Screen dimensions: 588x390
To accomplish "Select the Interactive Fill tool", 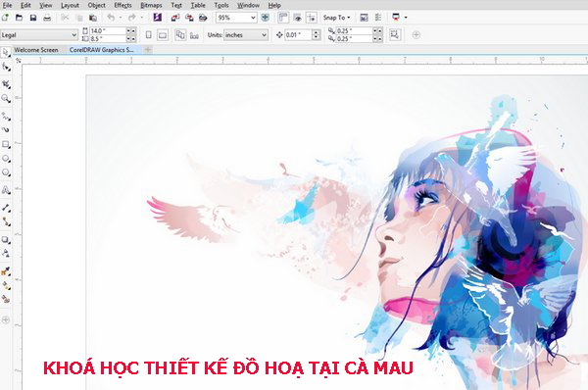I will click(x=6, y=285).
